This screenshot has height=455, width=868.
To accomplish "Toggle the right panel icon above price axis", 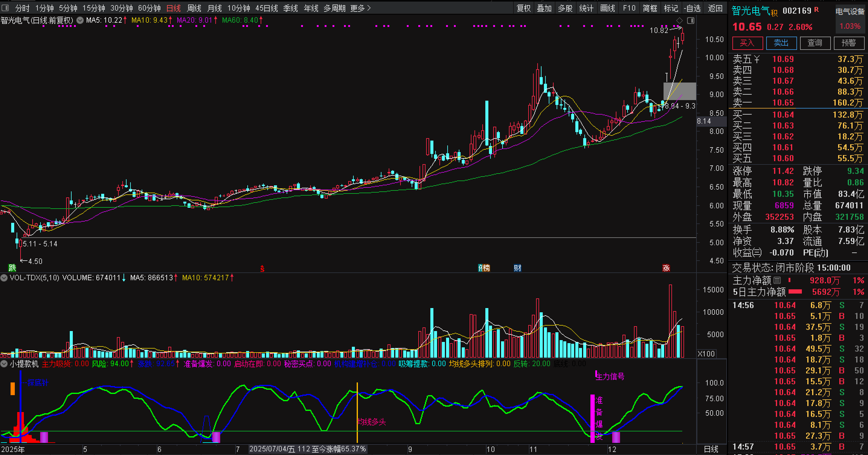I will [x=690, y=21].
